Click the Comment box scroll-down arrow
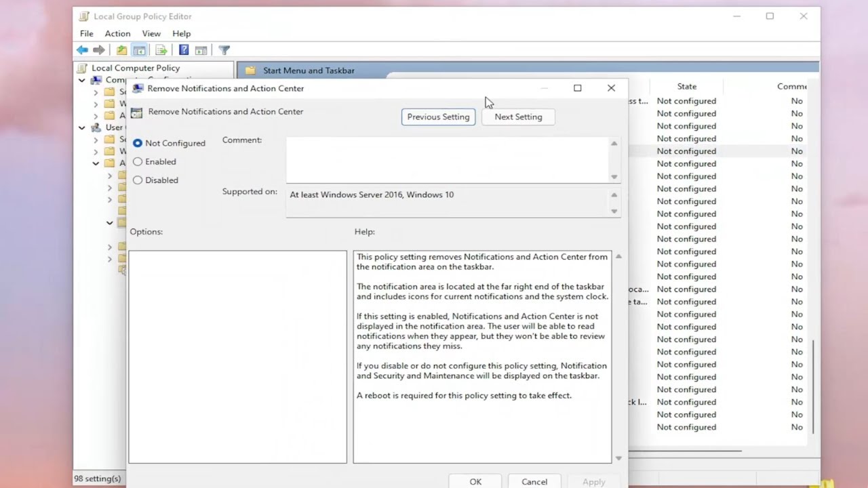The height and width of the screenshot is (488, 868). pyautogui.click(x=614, y=177)
